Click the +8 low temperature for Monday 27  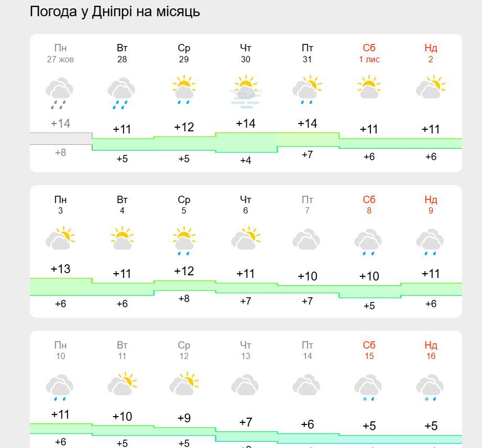pos(60,152)
